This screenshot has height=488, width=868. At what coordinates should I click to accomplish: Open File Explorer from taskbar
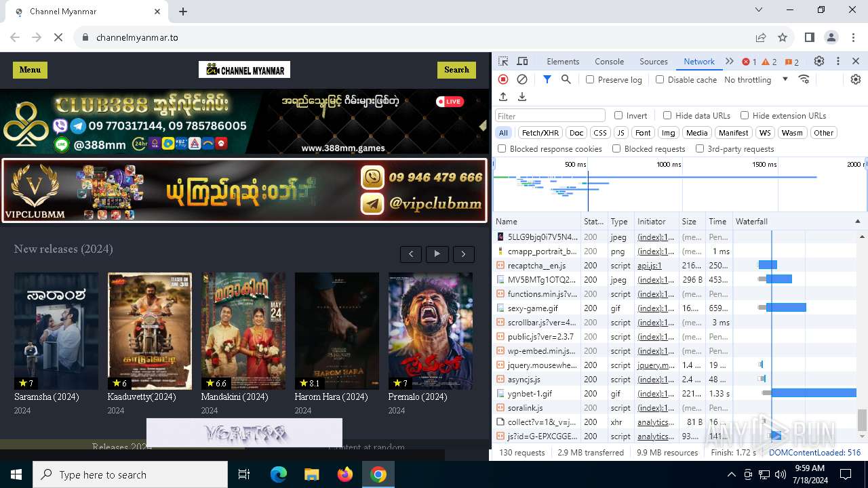point(312,474)
